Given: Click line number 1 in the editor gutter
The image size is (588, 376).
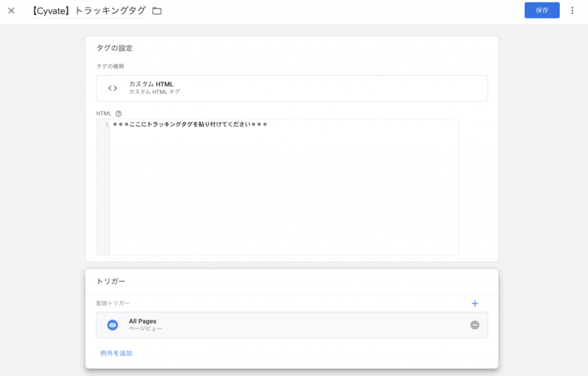Looking at the screenshot, I should 106,125.
